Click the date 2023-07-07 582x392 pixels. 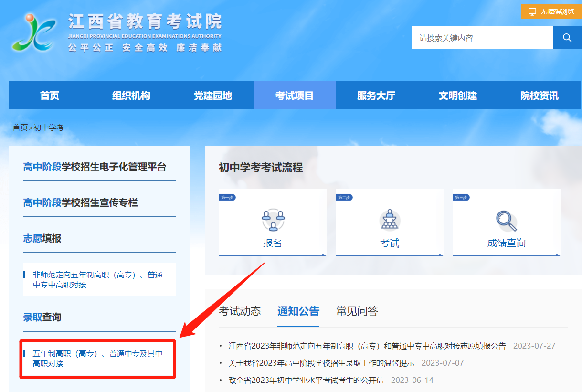point(443,363)
